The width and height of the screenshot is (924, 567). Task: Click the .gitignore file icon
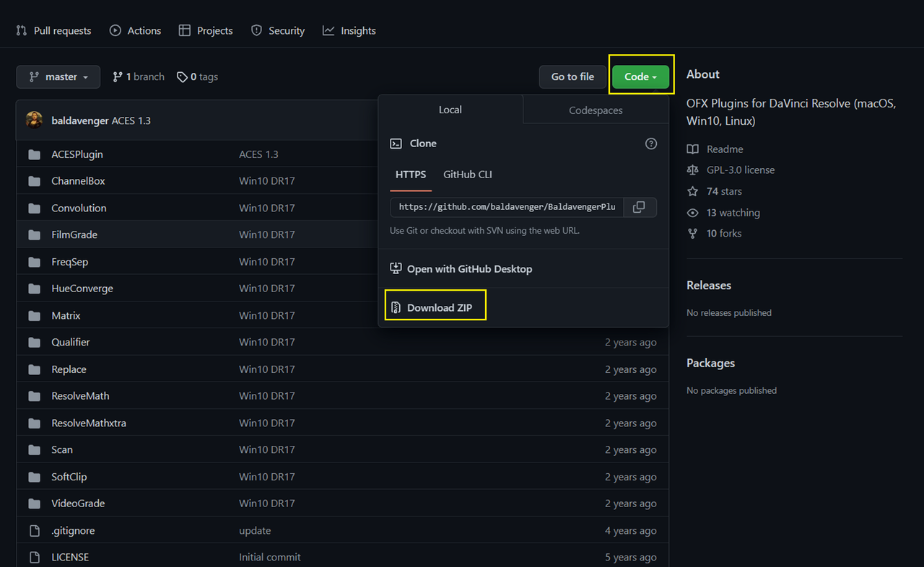[x=34, y=531]
